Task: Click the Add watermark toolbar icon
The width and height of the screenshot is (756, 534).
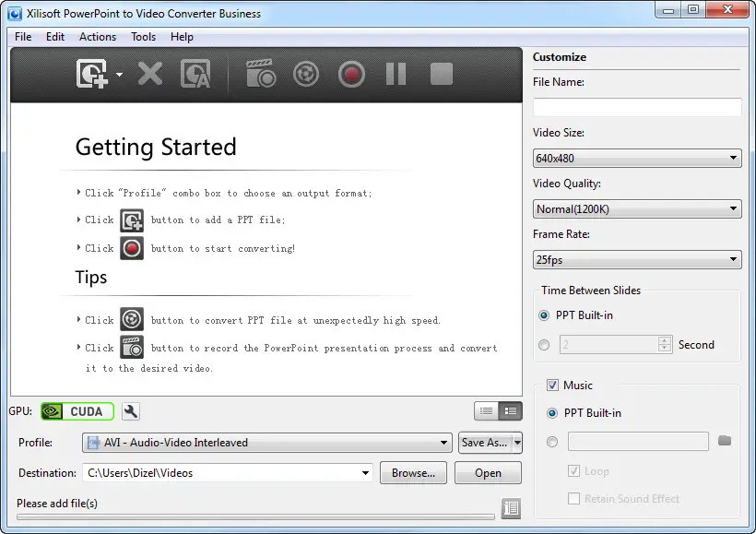Action: [195, 74]
